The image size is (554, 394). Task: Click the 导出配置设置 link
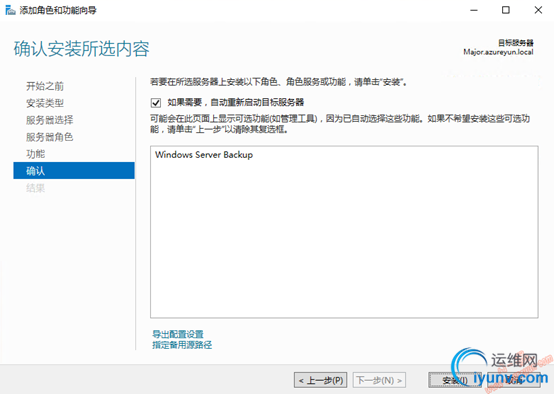178,334
